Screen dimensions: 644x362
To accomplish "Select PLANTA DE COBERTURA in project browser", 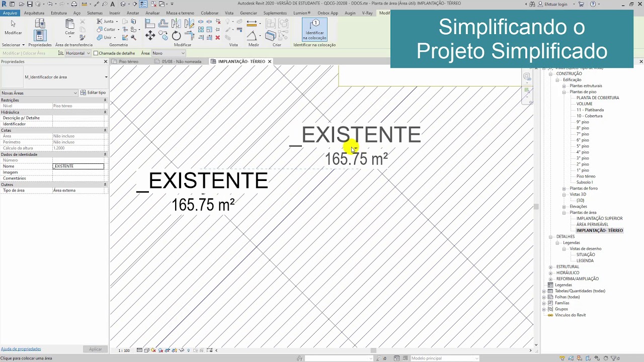I will [x=598, y=98].
